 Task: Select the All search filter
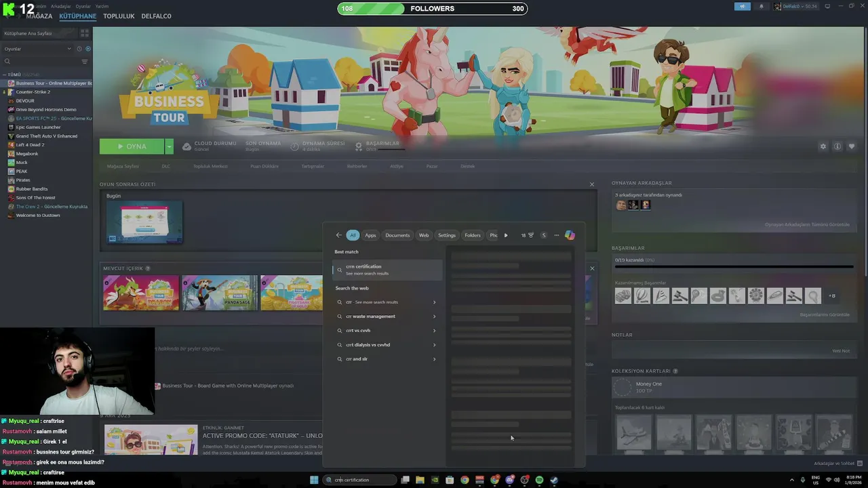tap(353, 235)
